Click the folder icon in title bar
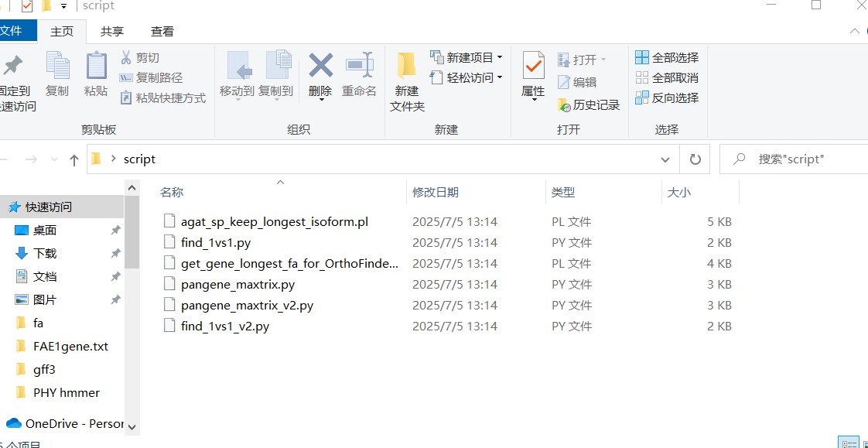The width and height of the screenshot is (868, 448). [x=46, y=6]
